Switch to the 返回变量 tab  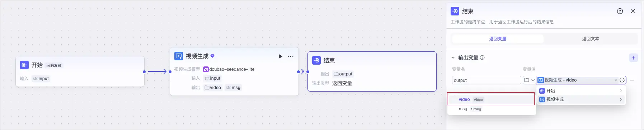[x=498, y=39]
